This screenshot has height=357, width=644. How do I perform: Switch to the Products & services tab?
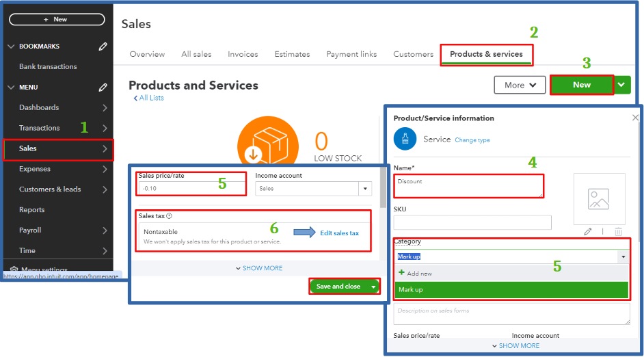[x=486, y=54]
